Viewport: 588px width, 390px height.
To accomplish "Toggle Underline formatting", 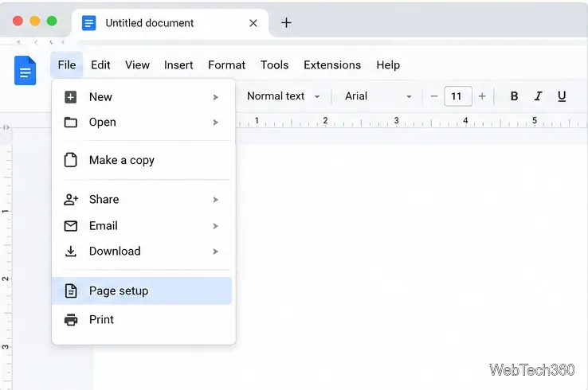I will (x=562, y=96).
